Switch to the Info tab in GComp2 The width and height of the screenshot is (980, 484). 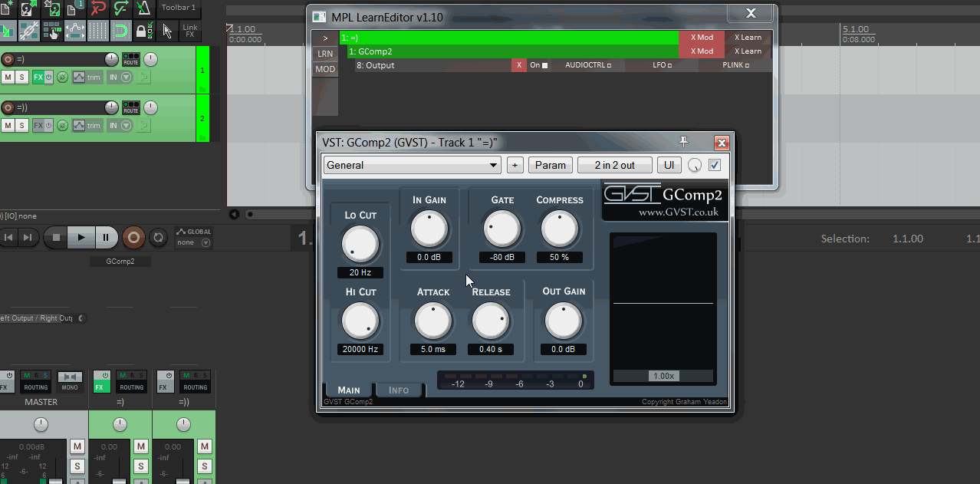pos(399,390)
